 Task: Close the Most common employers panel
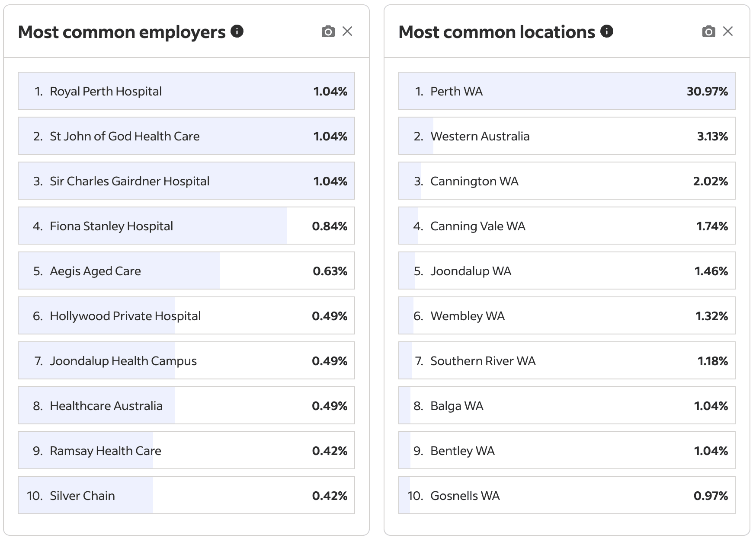point(347,32)
